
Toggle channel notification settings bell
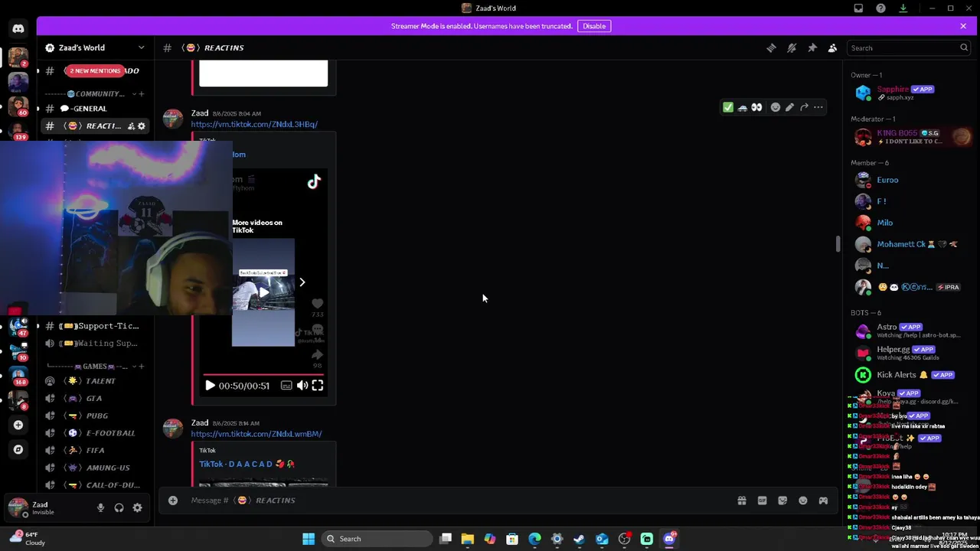pos(792,47)
